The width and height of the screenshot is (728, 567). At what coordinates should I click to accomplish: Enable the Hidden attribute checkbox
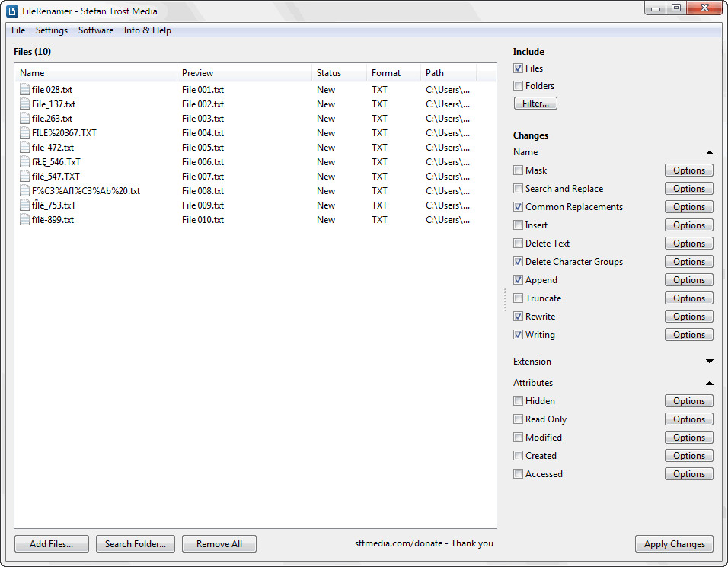[x=518, y=401]
